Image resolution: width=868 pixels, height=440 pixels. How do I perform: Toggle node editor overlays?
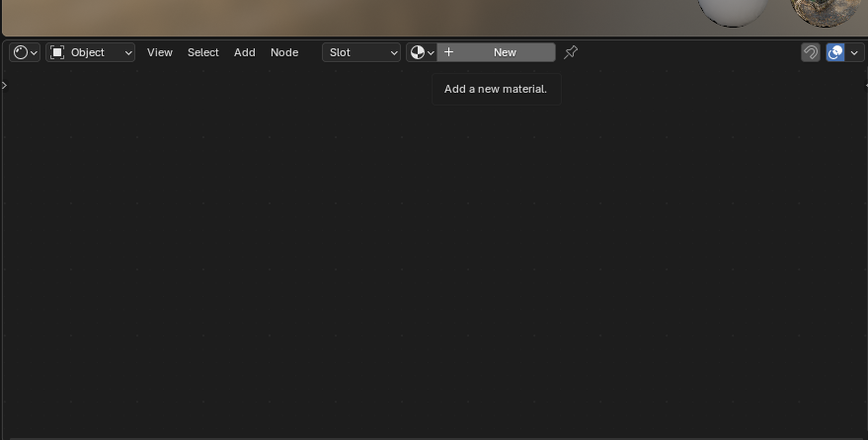835,52
